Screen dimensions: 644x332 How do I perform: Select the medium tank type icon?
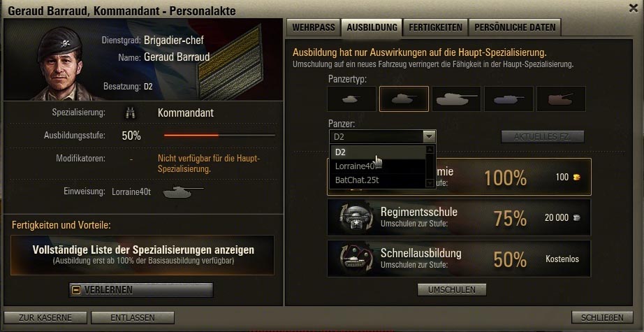click(x=404, y=99)
